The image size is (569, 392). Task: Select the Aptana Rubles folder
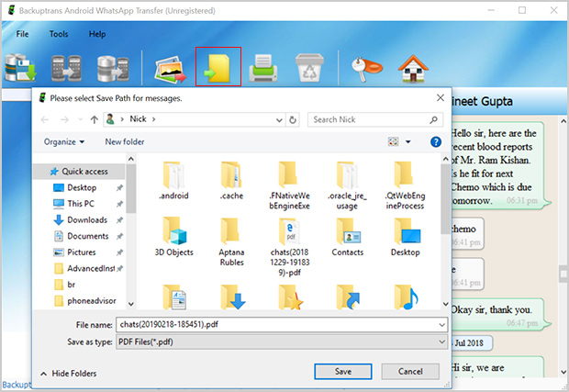231,241
